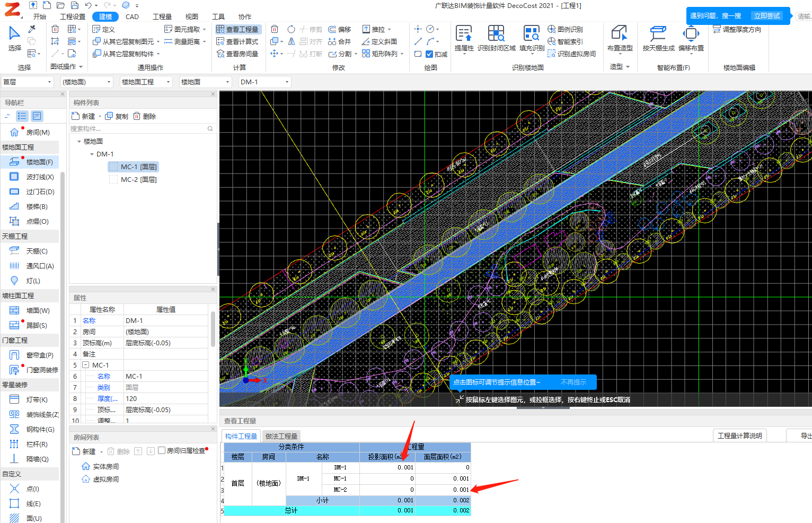Click the undo icon in quick access bar
The width and height of the screenshot is (812, 523).
point(88,5)
